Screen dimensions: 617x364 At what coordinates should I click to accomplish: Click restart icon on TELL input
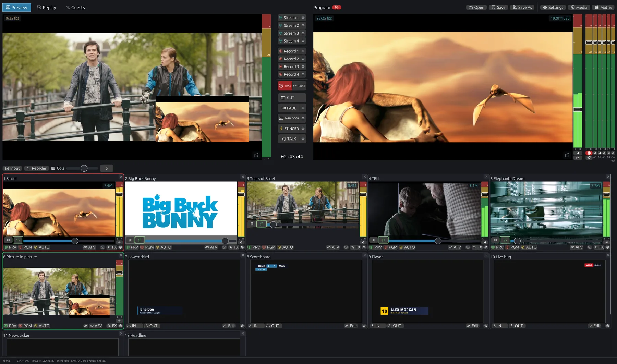pyautogui.click(x=468, y=247)
